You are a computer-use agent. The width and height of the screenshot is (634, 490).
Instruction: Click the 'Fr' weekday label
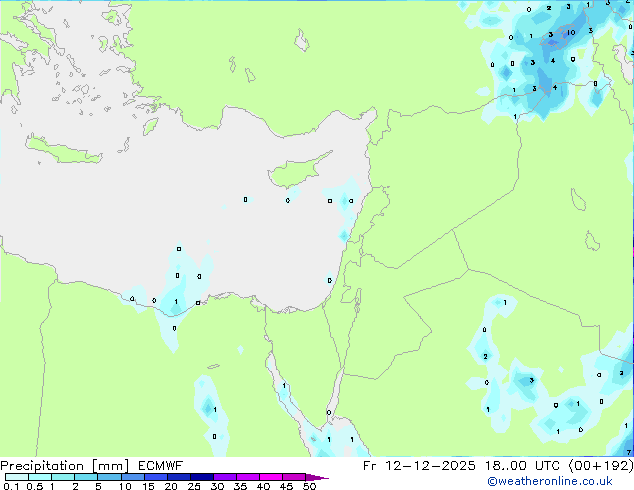(370, 466)
